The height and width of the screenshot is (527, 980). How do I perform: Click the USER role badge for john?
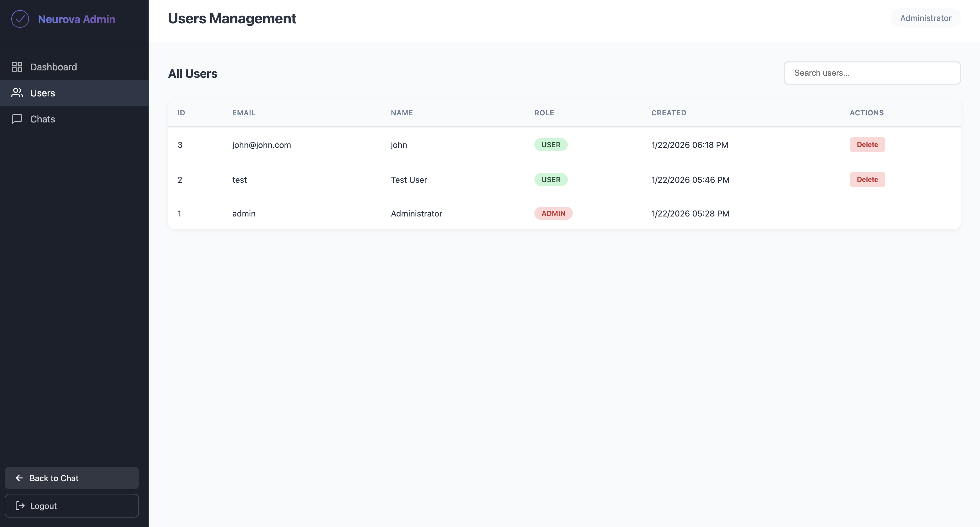[551, 145]
